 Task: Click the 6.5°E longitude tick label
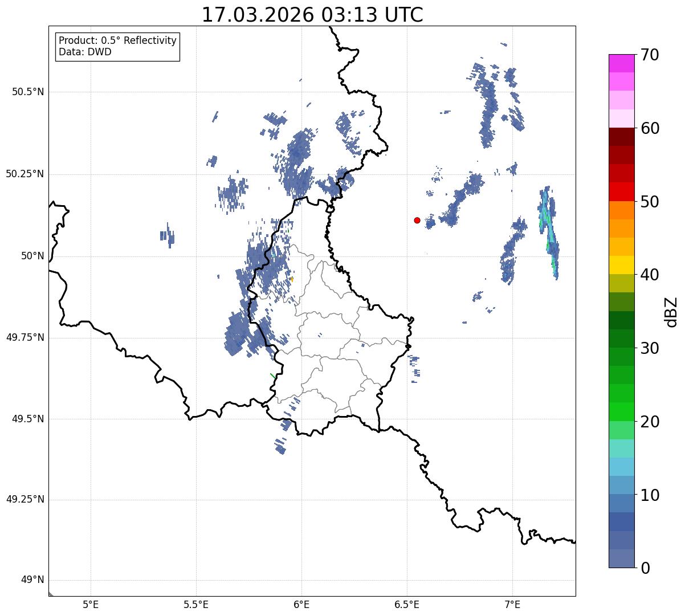coord(407,604)
